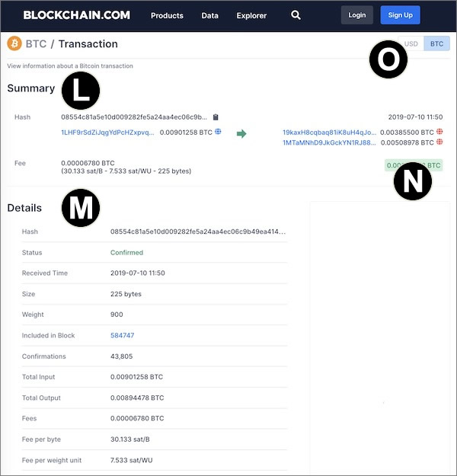Click Received Time value 2019-07-10 11:50

coord(138,273)
